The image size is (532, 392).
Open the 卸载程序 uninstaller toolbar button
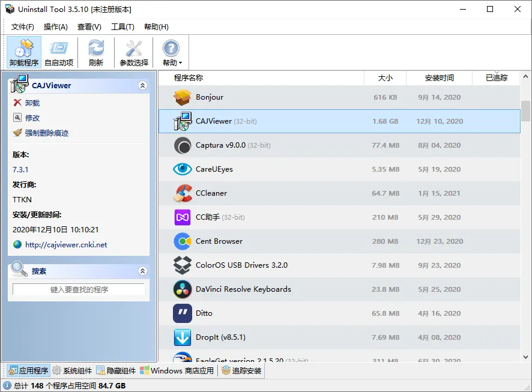tap(24, 52)
